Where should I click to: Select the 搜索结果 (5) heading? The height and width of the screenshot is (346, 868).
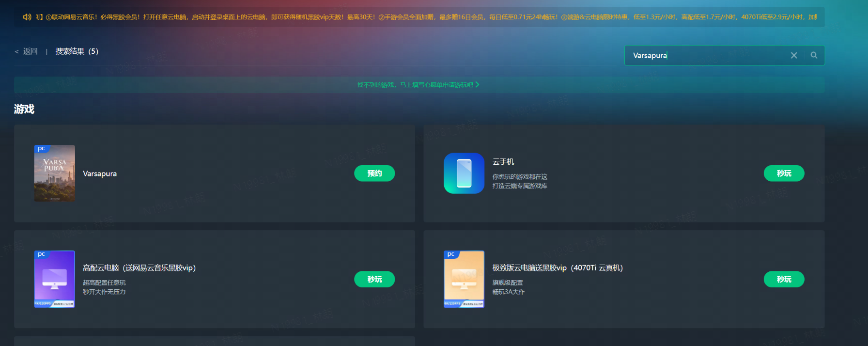click(77, 51)
